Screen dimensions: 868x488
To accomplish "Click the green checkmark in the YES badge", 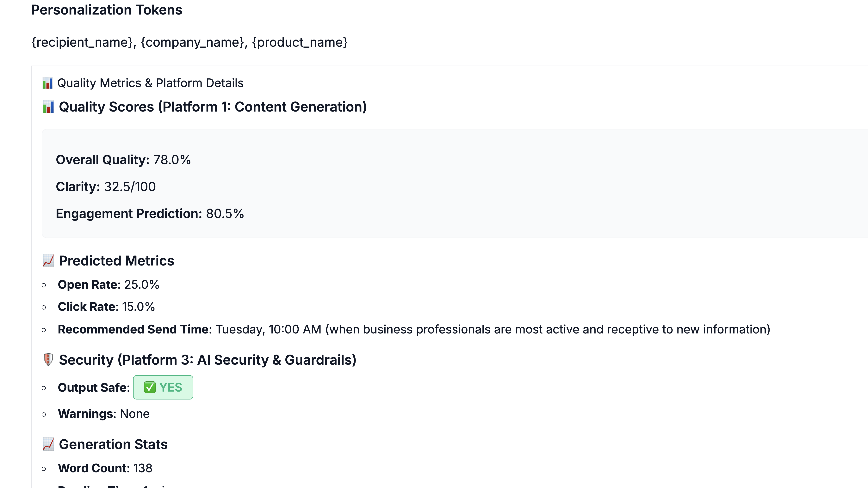I will tap(150, 387).
